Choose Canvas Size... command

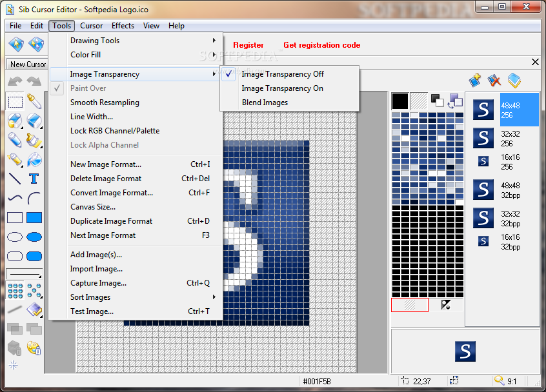click(x=136, y=207)
